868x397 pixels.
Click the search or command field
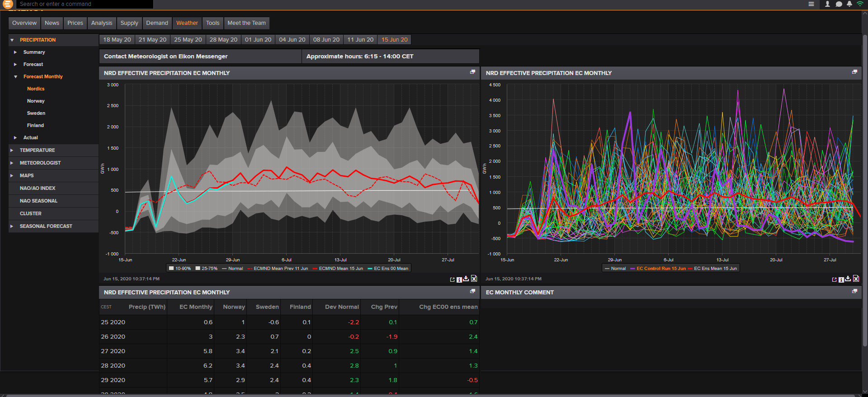[85, 4]
